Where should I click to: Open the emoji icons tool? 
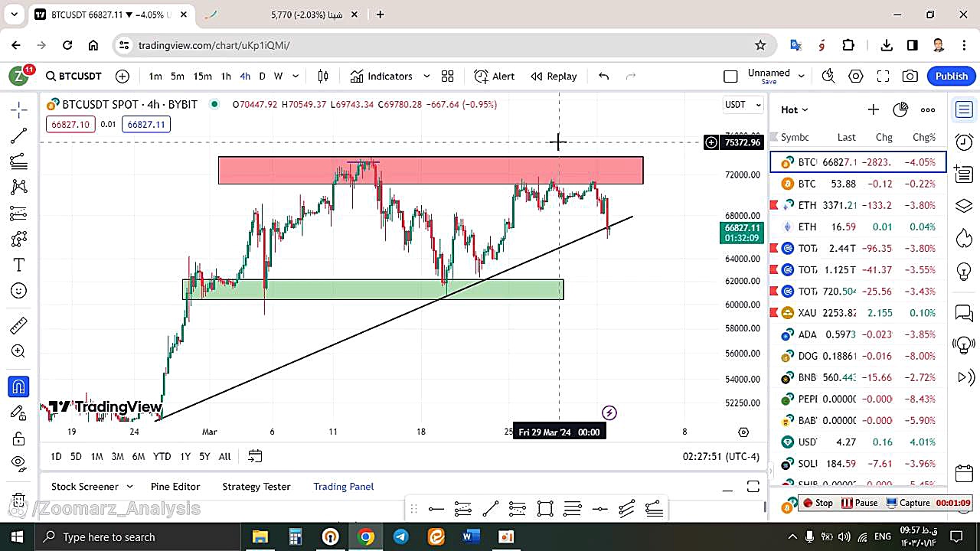[19, 291]
